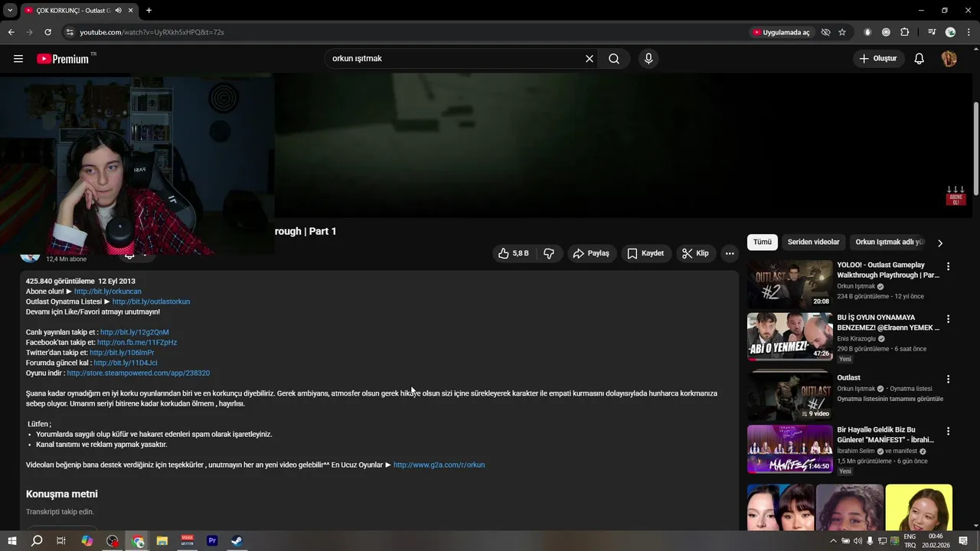Screen dimensions: 980x551
Task: Open the Windows Start menu
Action: 11,541
